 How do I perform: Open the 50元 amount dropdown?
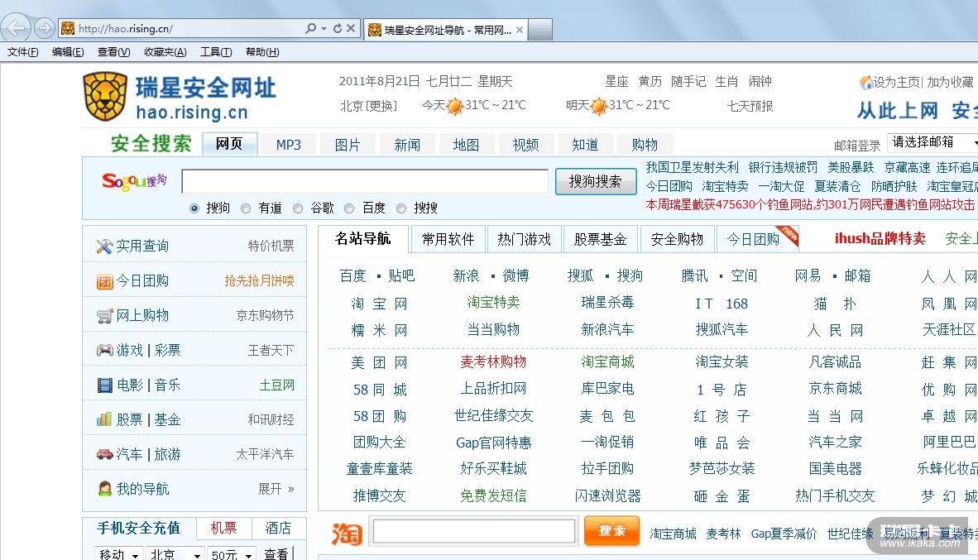click(232, 553)
